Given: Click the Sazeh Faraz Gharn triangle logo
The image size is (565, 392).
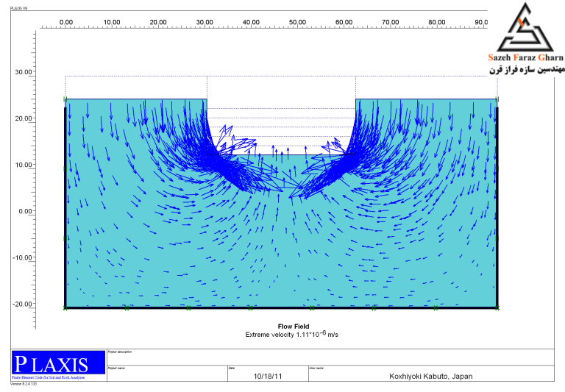Looking at the screenshot, I should 525,27.
